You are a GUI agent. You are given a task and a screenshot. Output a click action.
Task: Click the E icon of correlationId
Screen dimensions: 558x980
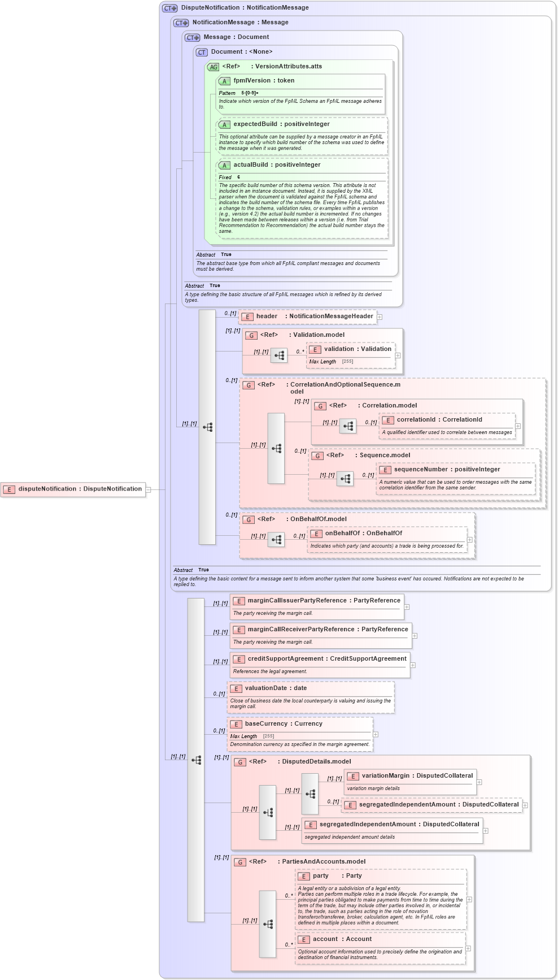[388, 420]
